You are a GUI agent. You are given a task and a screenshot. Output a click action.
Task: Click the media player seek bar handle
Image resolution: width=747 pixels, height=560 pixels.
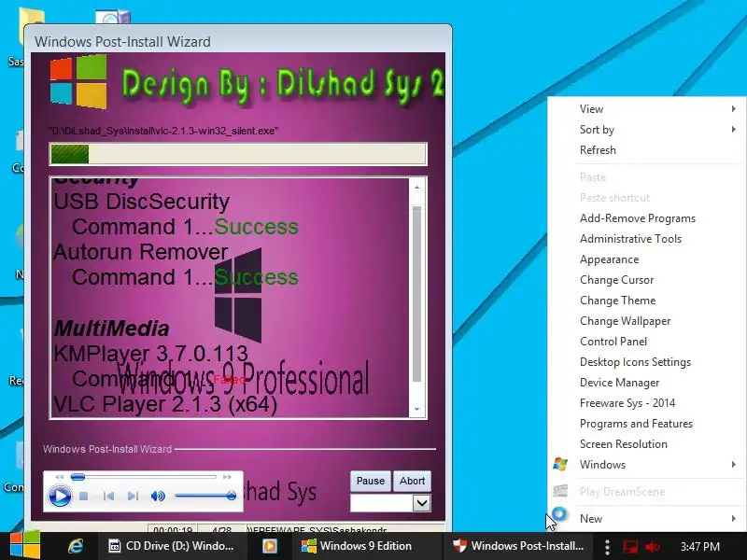tap(78, 477)
